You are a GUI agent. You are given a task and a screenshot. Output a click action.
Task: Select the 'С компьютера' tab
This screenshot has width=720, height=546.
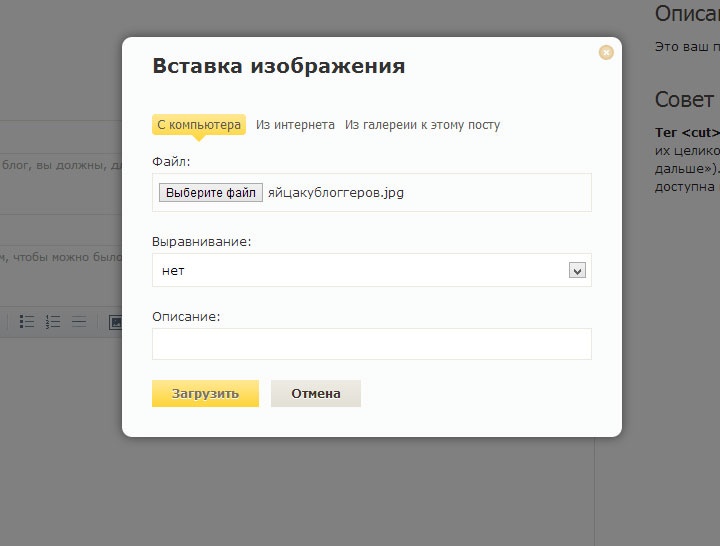click(199, 124)
